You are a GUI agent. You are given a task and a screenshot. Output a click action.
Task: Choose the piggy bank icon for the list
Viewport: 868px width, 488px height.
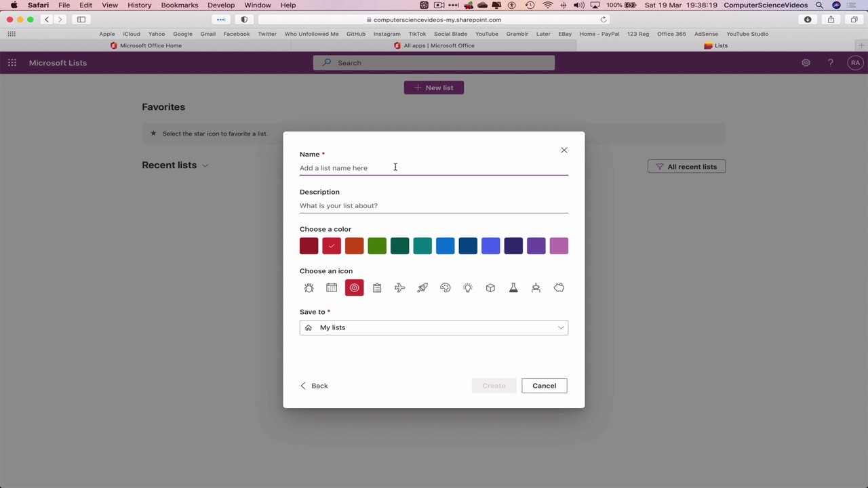point(559,288)
